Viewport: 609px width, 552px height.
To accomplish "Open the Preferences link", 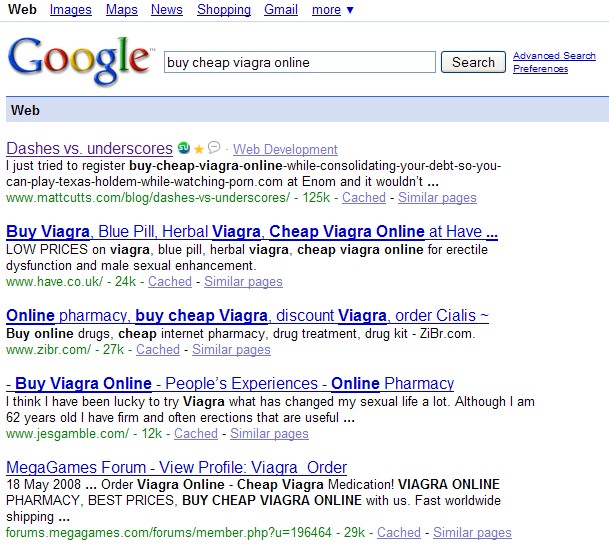I will coord(540,68).
